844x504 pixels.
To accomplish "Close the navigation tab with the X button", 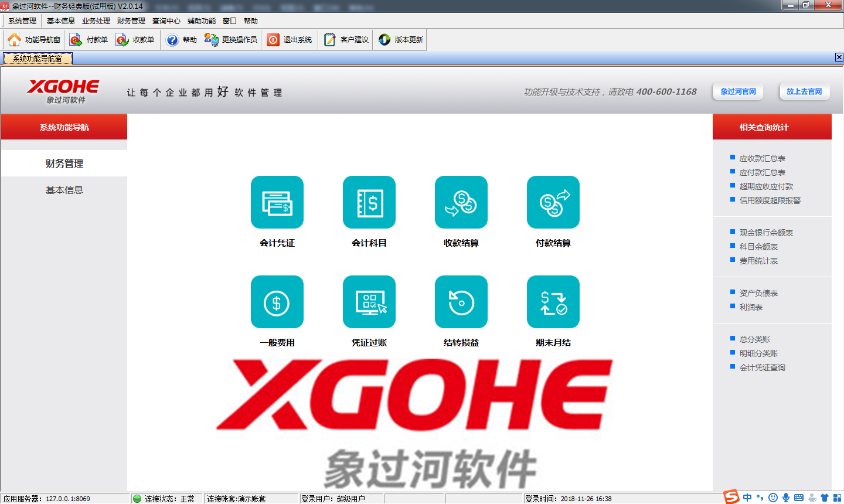I will (839, 57).
